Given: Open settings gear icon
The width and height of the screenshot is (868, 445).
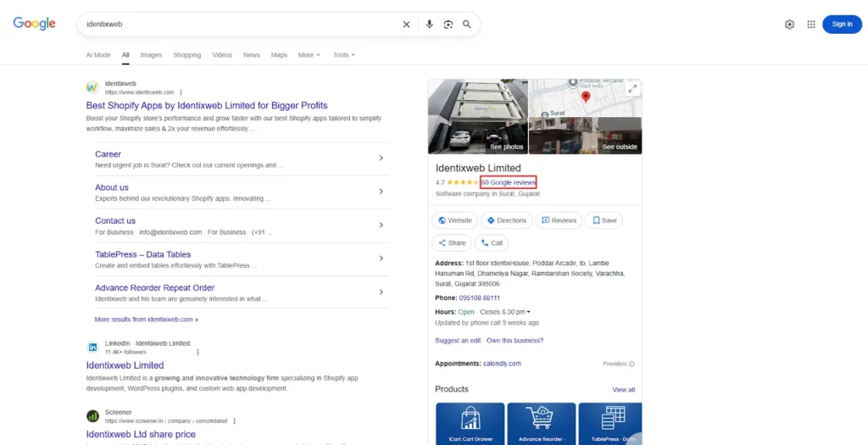Looking at the screenshot, I should coord(789,25).
